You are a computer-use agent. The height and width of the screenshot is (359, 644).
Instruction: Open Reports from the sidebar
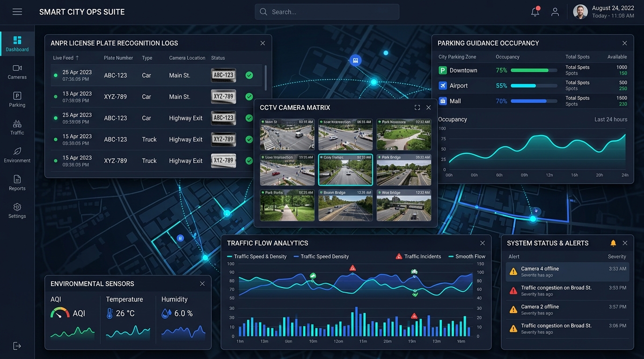pos(17,183)
